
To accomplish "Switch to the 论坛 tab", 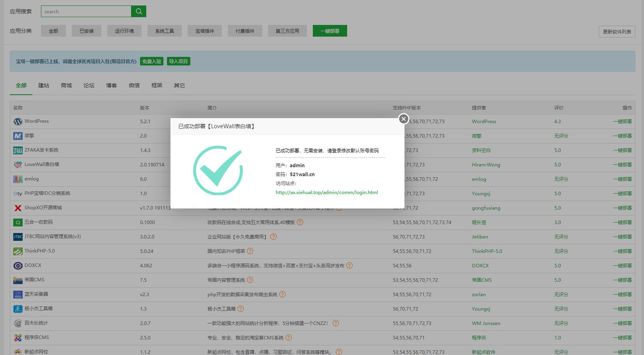I will [89, 85].
